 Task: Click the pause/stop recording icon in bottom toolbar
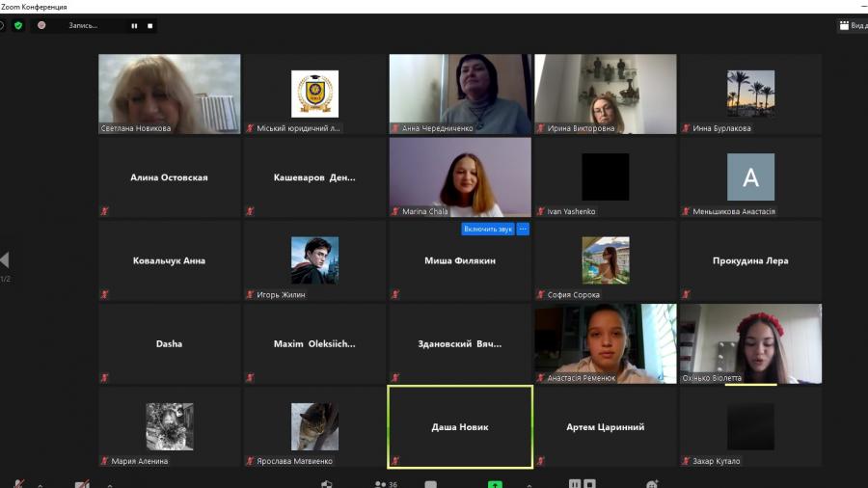582,484
